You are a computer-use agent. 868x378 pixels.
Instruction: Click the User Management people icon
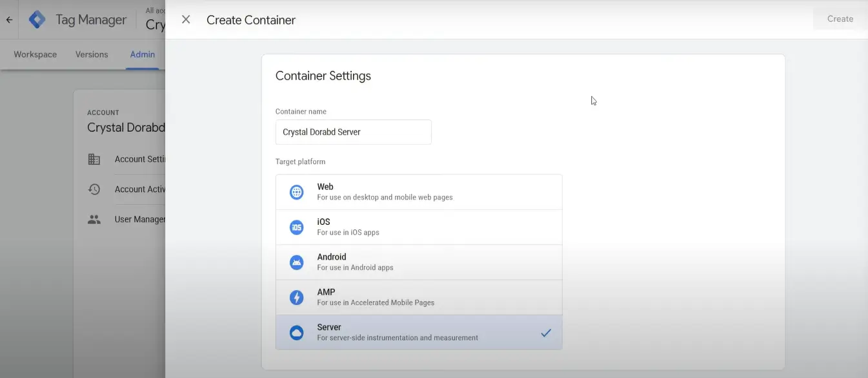pyautogui.click(x=94, y=220)
